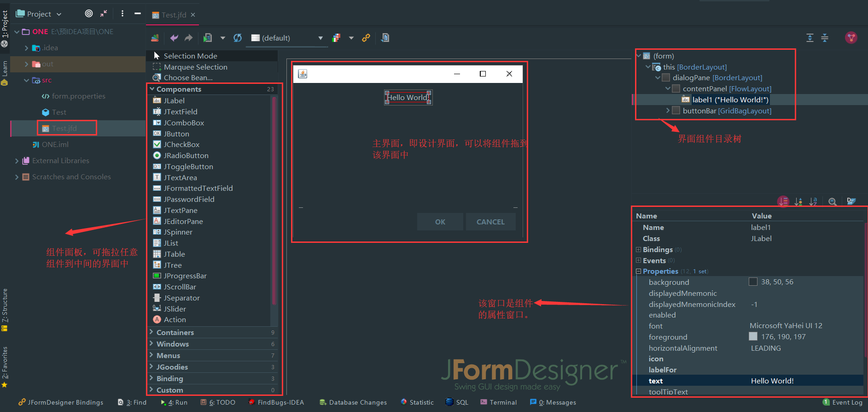Collapse the Components palette category
The image size is (868, 412).
(152, 88)
